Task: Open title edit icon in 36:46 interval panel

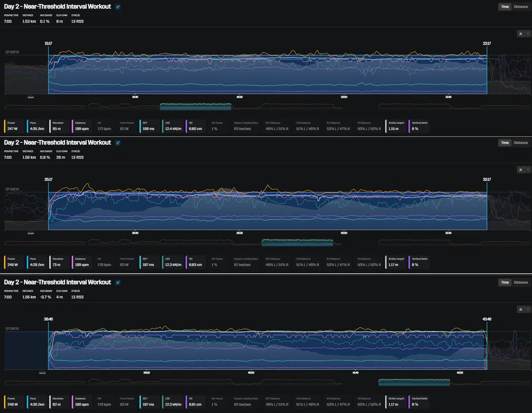Action: 117,282
